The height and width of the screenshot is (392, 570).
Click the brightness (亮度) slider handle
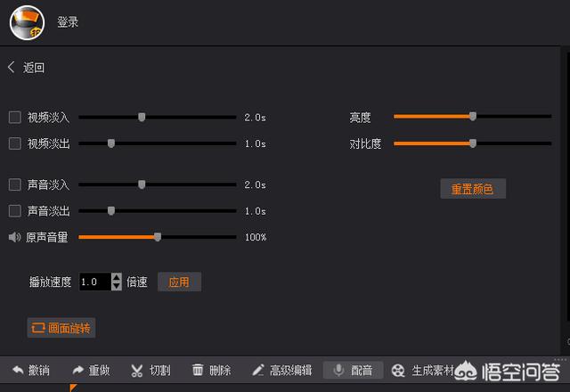pyautogui.click(x=473, y=116)
